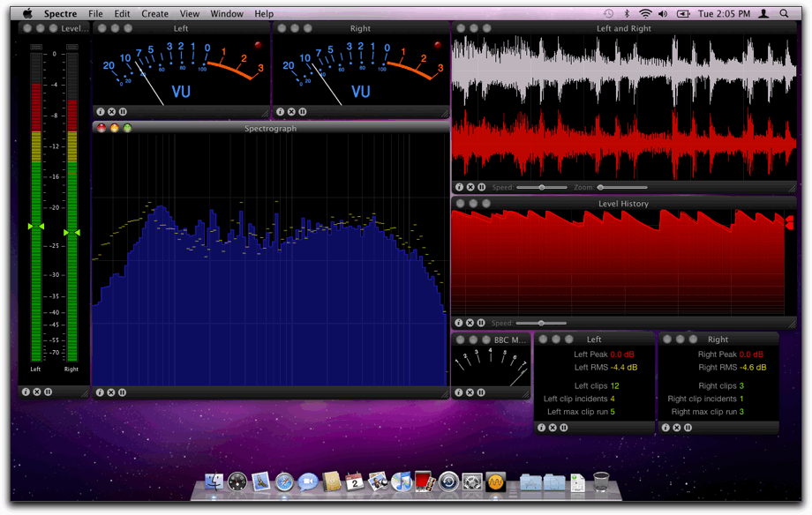This screenshot has width=812, height=515.
Task: Click the Spectrograph panel X icon
Action: 111,392
